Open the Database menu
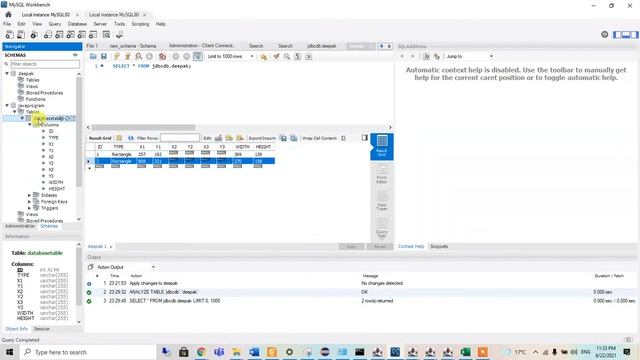This screenshot has width=640, height=360. [x=77, y=24]
